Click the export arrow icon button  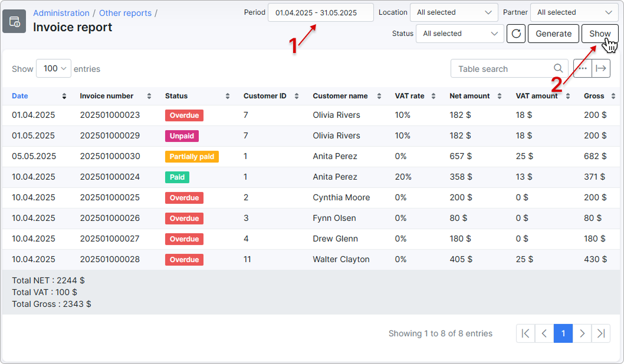click(601, 68)
